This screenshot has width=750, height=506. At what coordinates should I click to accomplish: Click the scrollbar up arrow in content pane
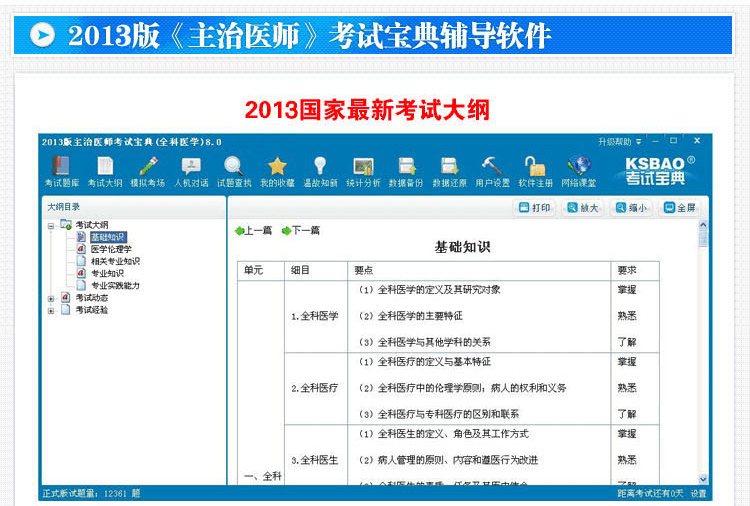[703, 224]
